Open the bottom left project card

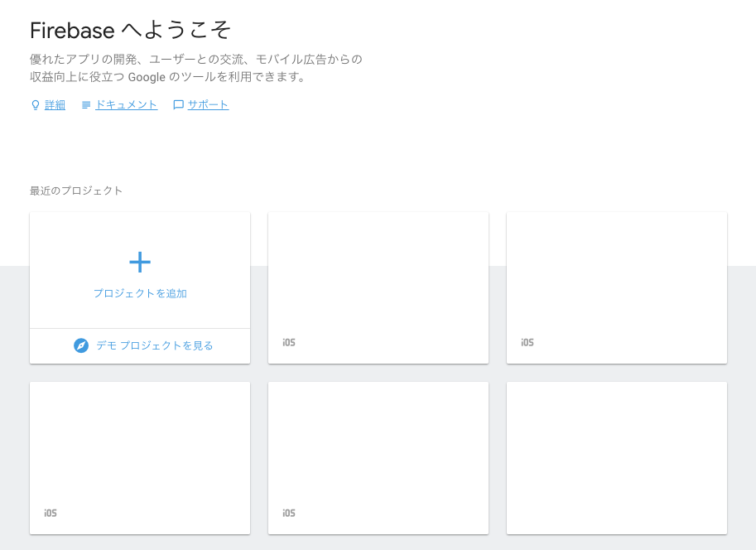click(139, 457)
